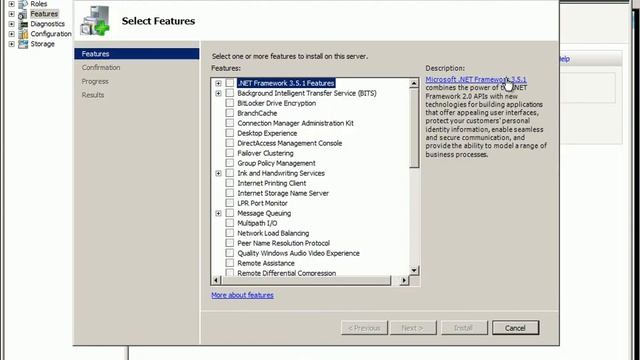The width and height of the screenshot is (640, 360).
Task: Select the Configuration tree item label
Action: pos(51,34)
